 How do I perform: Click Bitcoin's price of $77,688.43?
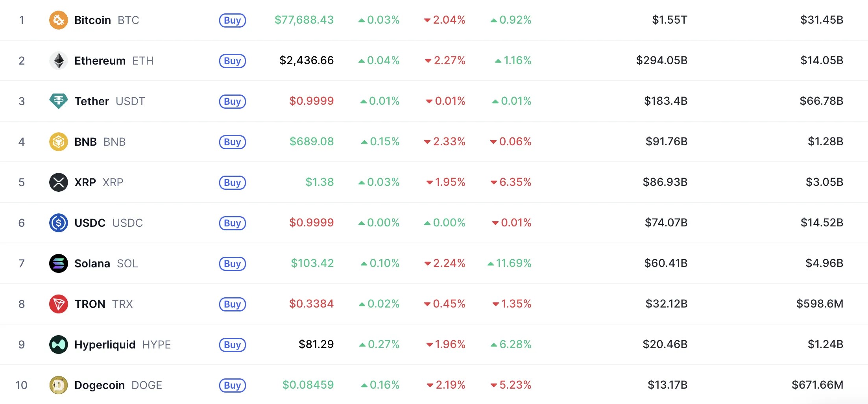(304, 20)
